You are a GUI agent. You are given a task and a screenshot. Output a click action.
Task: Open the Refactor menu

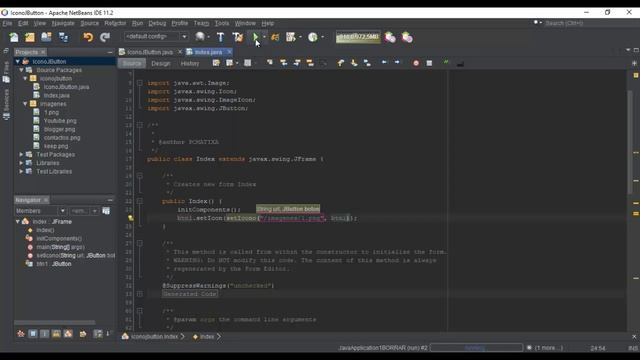click(115, 23)
